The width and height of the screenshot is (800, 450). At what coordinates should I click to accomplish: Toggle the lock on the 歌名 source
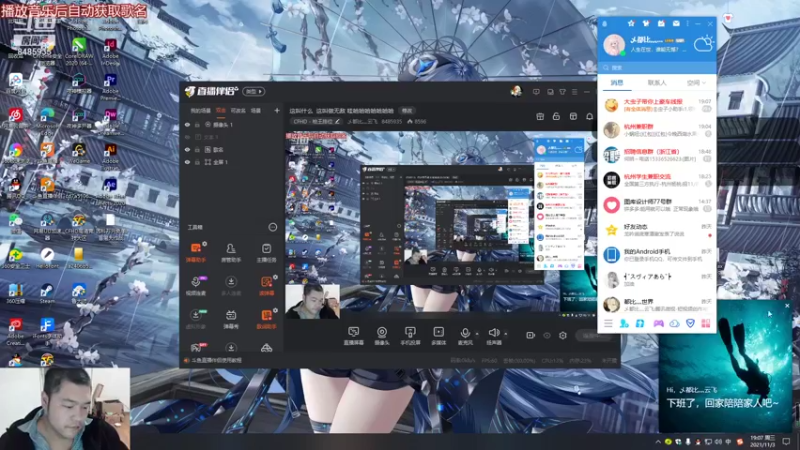(x=197, y=149)
